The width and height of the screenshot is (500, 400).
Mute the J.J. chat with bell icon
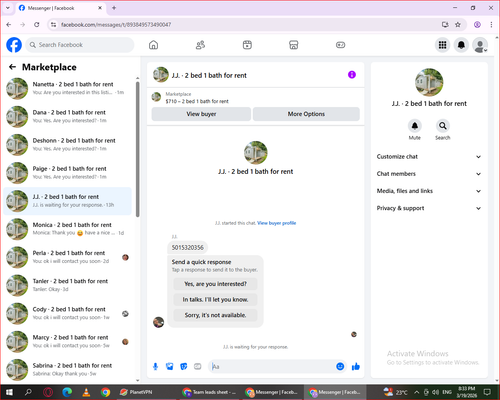pos(414,126)
